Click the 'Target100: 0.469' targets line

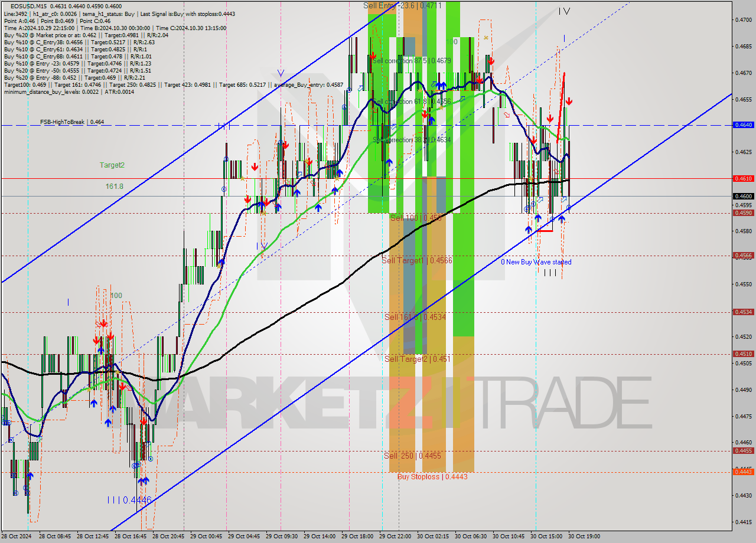click(x=173, y=84)
